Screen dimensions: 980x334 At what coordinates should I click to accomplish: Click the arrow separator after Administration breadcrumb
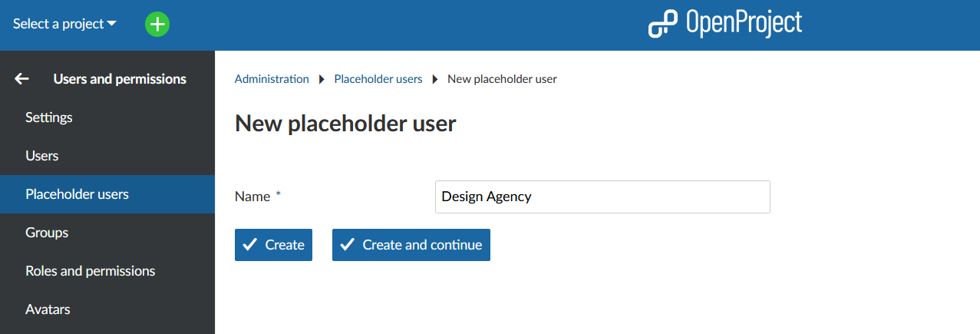[322, 79]
